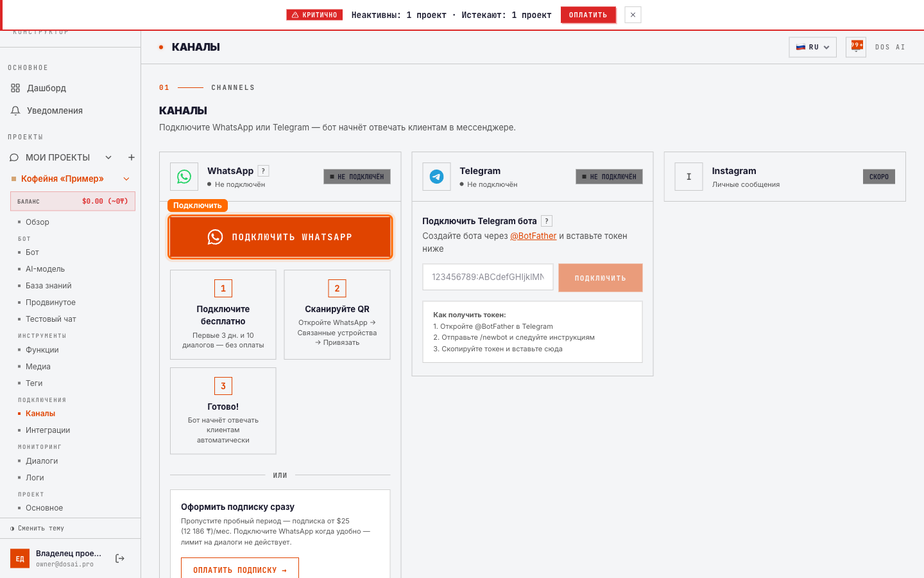This screenshot has width=924, height=578.
Task: Open help beside Подключить Telegram бота
Action: pos(547,221)
